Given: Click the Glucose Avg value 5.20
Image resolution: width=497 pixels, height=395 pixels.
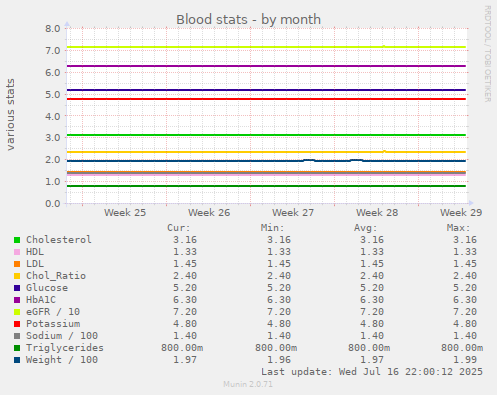Looking at the screenshot, I should pos(372,288).
